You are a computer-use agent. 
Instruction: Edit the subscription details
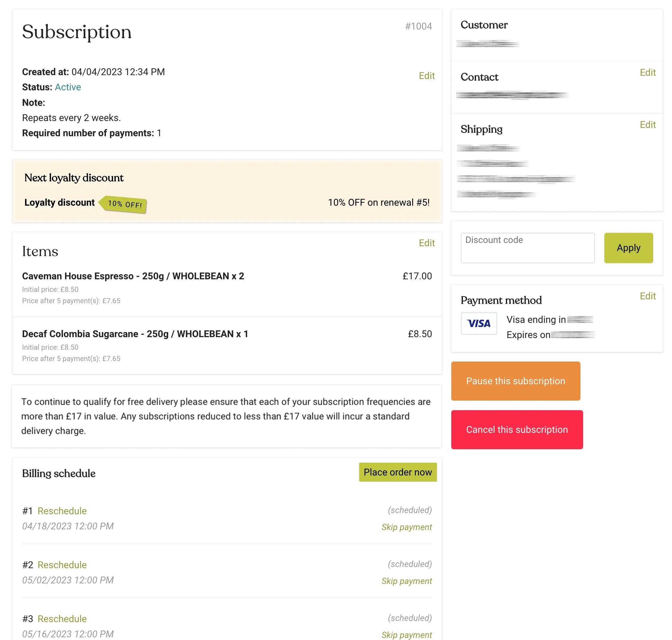(x=426, y=76)
